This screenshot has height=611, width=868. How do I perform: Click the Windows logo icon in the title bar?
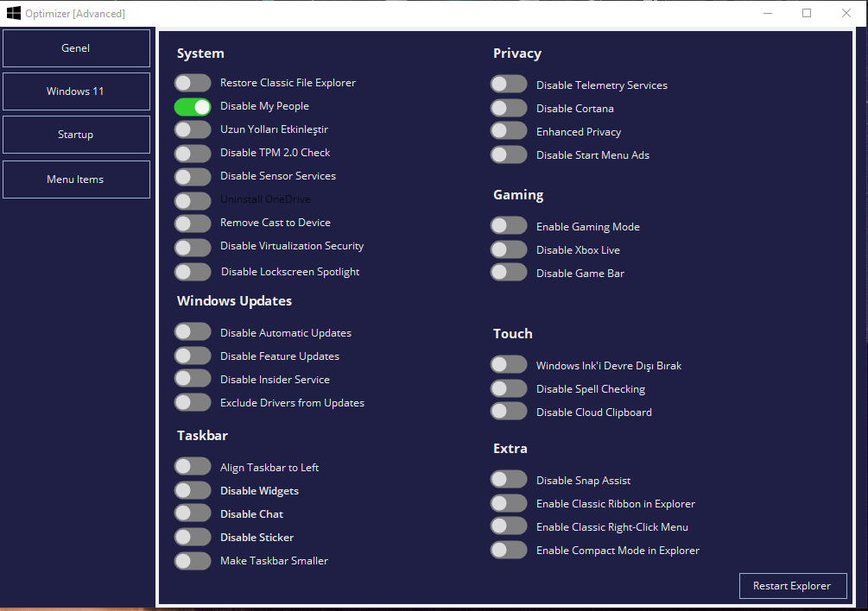click(12, 13)
